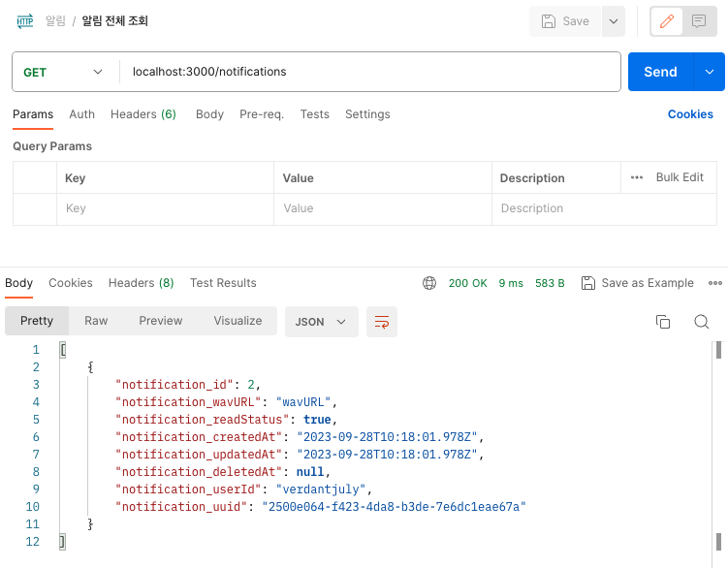Screen dimensions: 728x568
Task: Click Save as Example
Action: coord(638,283)
